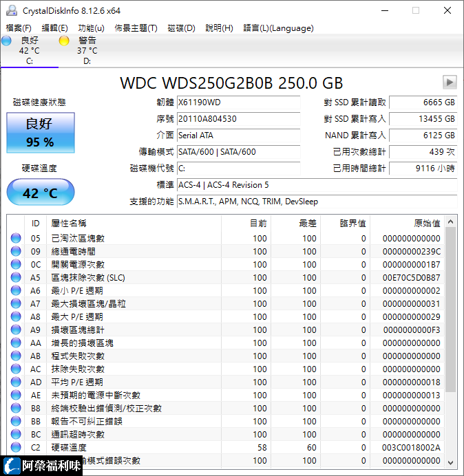The image size is (464, 476).
Task: Click raw value 00E70C5D0B87
Action: (x=411, y=277)
